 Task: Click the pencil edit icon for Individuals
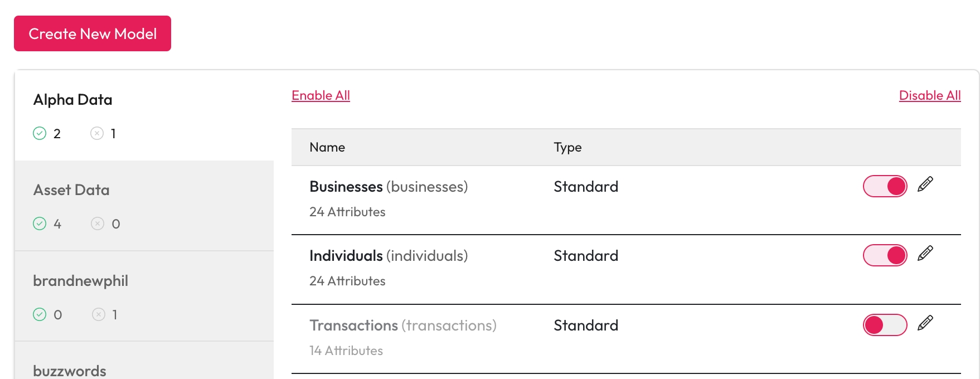[x=925, y=254]
